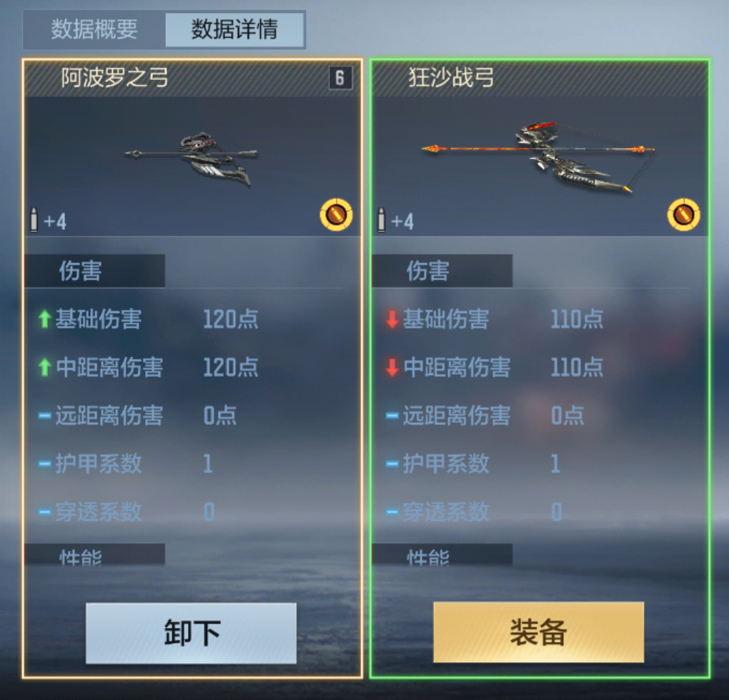Click green up arrow beside 基础伤害 120点
The height and width of the screenshot is (700, 729).
[44, 319]
